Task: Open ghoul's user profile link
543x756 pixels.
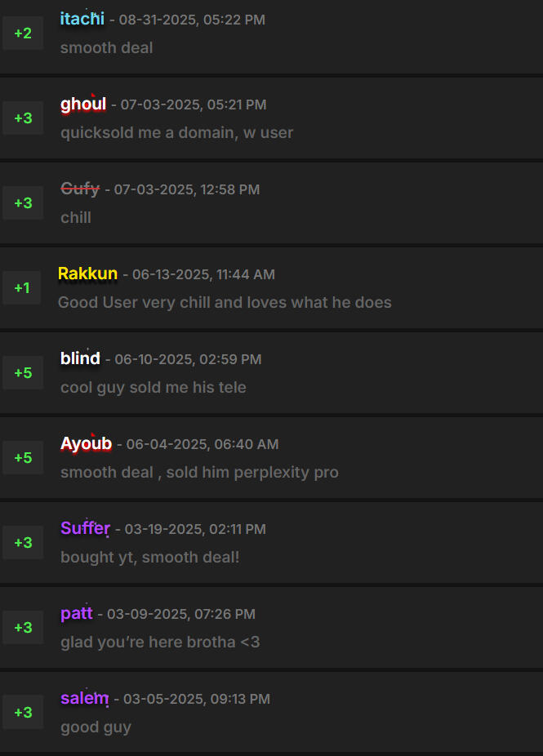Action: [x=82, y=105]
